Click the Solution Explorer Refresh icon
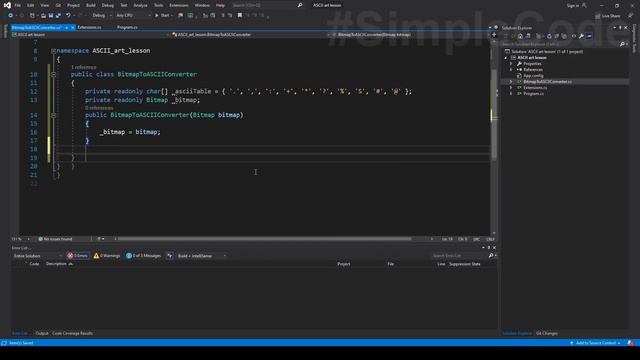Image resolution: width=640 pixels, height=360 pixels. click(549, 36)
